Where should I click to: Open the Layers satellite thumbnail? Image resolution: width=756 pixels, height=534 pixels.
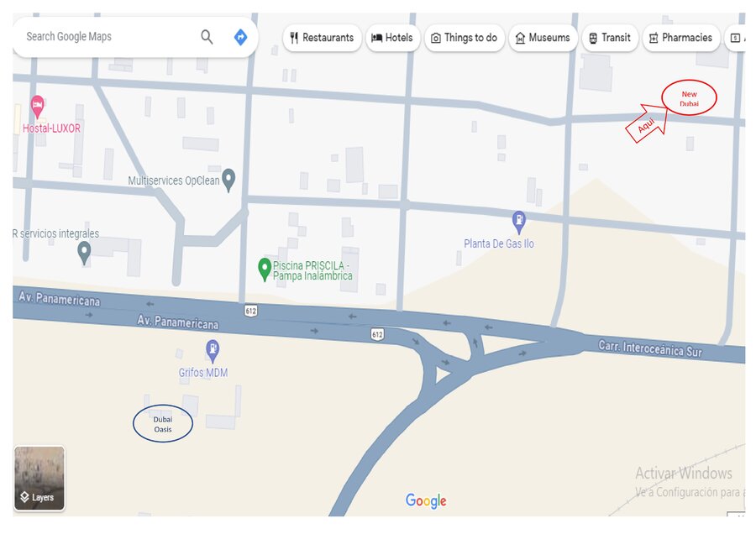39,478
